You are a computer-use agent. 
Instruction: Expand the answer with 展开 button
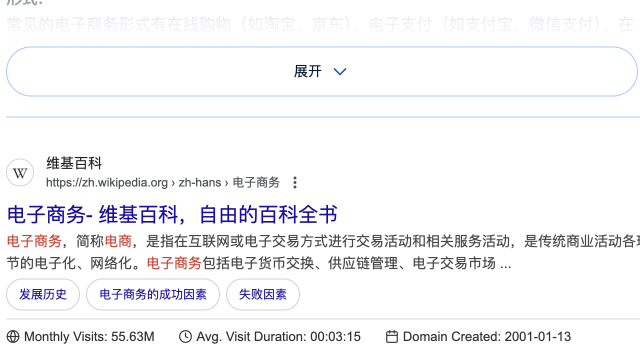click(322, 71)
